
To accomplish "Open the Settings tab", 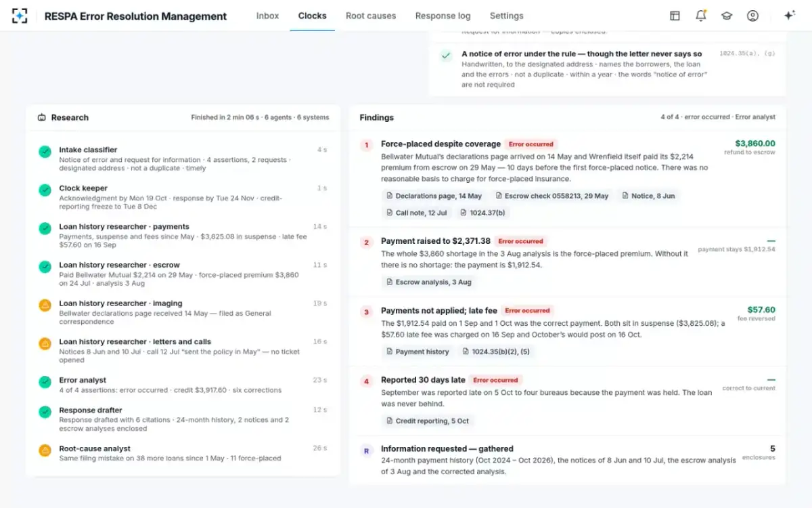I will [506, 16].
